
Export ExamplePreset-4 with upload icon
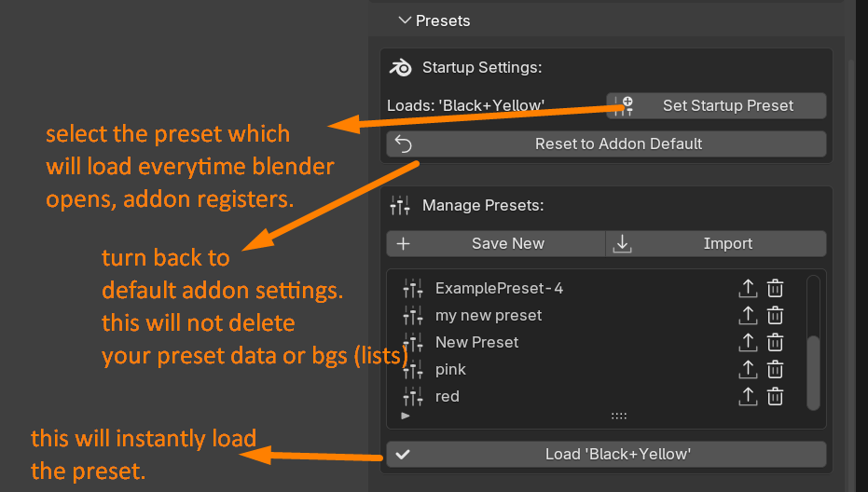pos(748,288)
